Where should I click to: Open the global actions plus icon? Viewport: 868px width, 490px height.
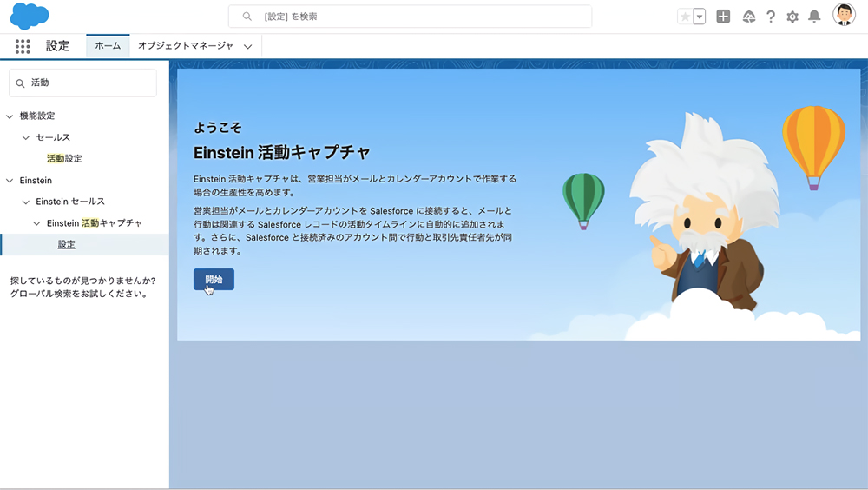723,17
